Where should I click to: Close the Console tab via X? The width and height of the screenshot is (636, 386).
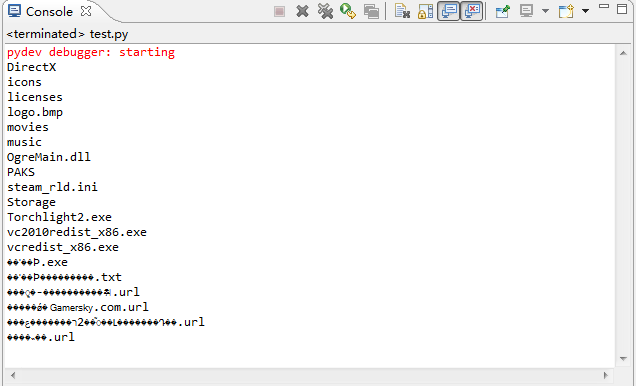pos(86,11)
